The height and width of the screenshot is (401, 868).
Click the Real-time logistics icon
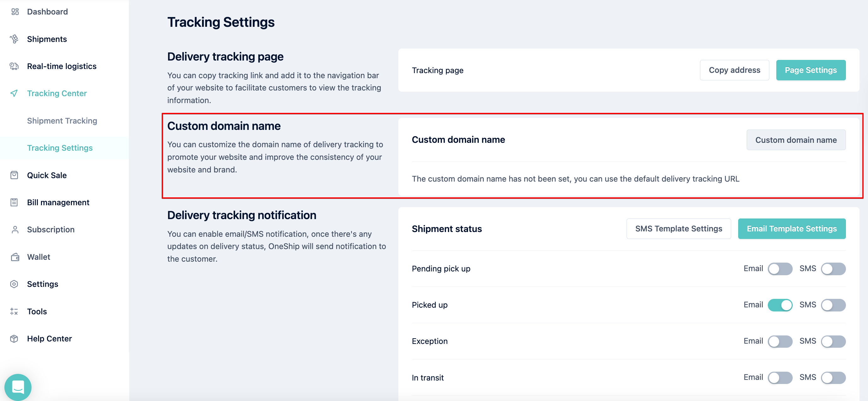coord(14,66)
